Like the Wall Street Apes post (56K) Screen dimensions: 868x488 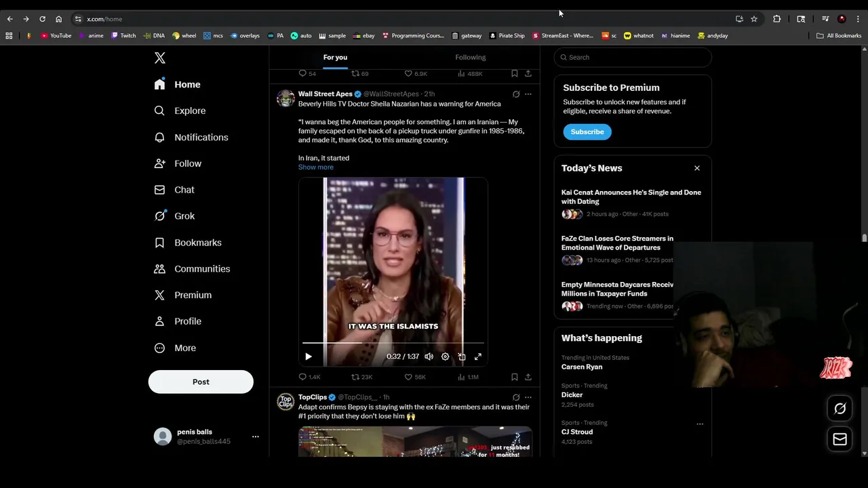[x=415, y=377]
